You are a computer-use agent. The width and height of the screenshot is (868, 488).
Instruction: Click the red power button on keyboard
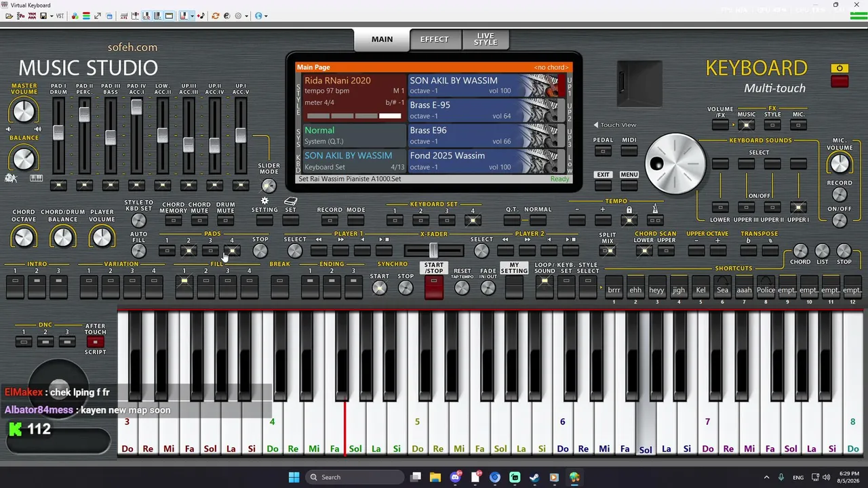(840, 81)
